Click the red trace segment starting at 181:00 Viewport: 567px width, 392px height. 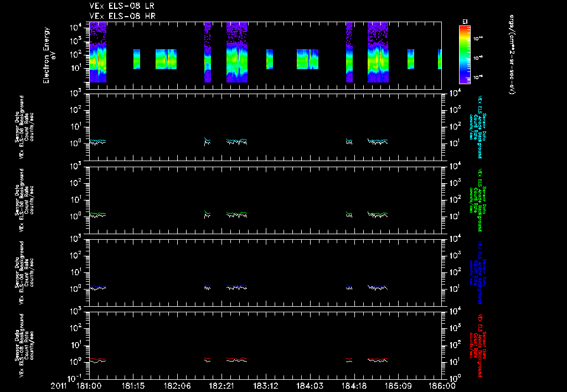coord(97,359)
